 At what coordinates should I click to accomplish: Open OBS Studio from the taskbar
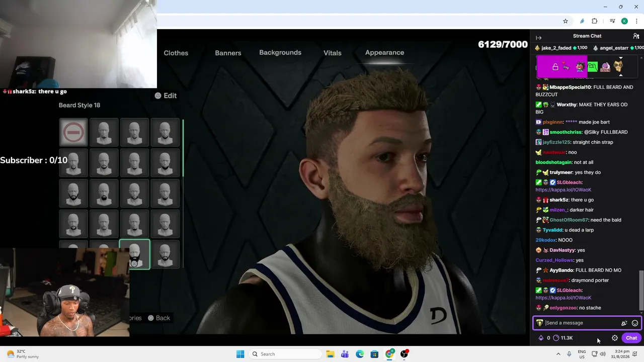pyautogui.click(x=404, y=354)
